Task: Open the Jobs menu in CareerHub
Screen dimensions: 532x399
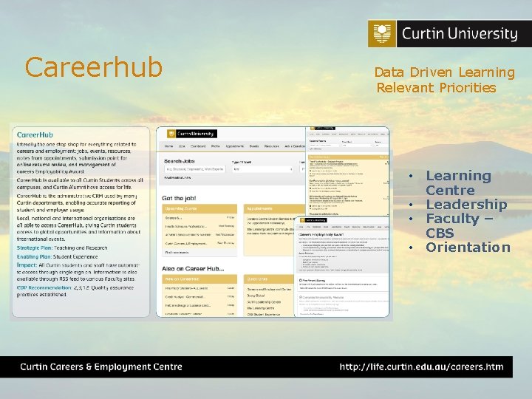Action: 182,146
